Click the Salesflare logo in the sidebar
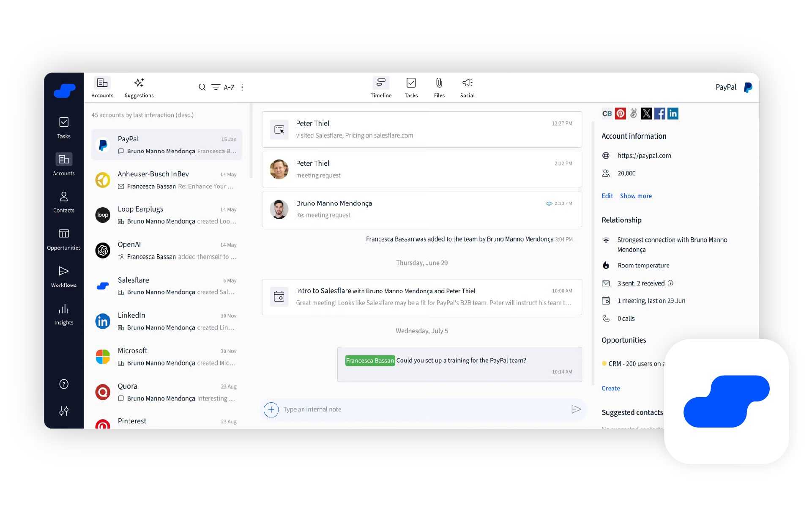The image size is (812, 508). coord(64,91)
